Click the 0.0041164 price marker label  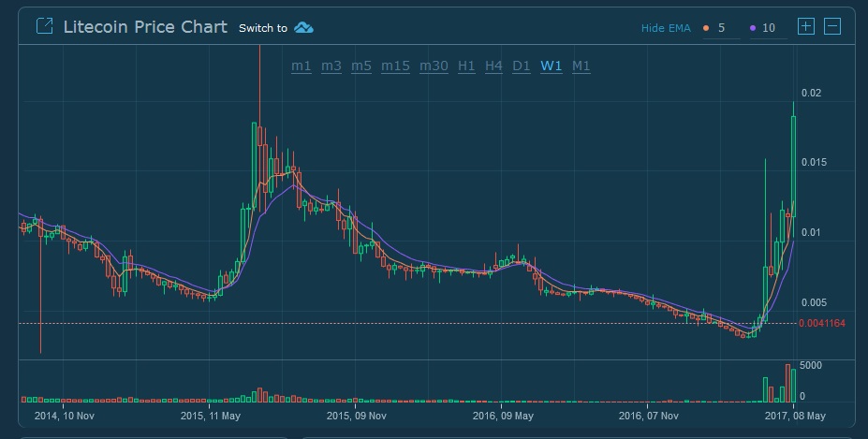click(x=822, y=323)
